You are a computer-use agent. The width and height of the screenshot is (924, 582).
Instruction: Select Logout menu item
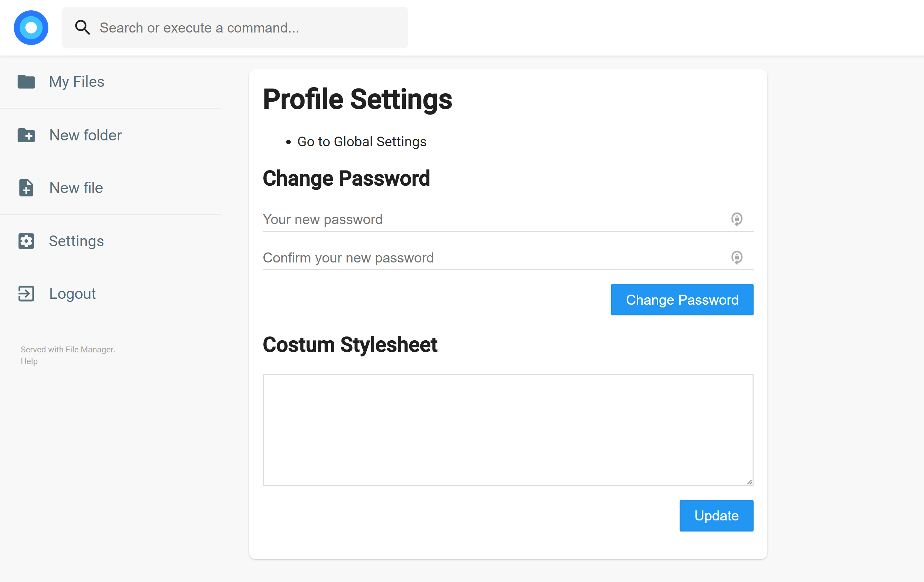[x=72, y=293]
